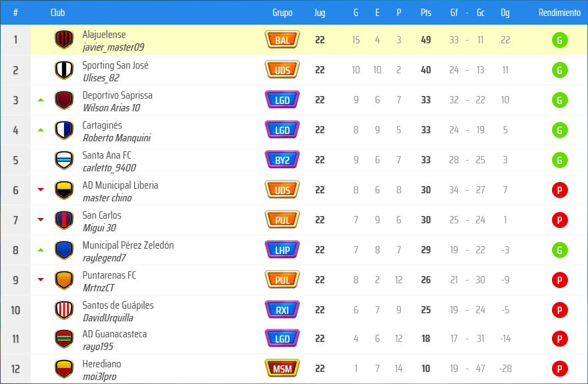Click the Rendimiento column header
The height and width of the screenshot is (384, 588).
tap(559, 13)
